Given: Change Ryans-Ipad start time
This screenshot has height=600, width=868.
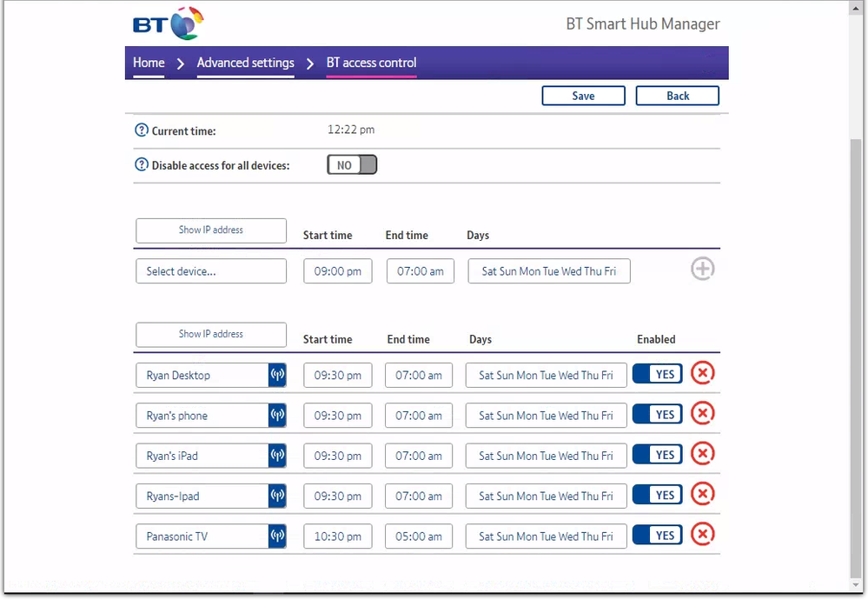Looking at the screenshot, I should [x=338, y=496].
